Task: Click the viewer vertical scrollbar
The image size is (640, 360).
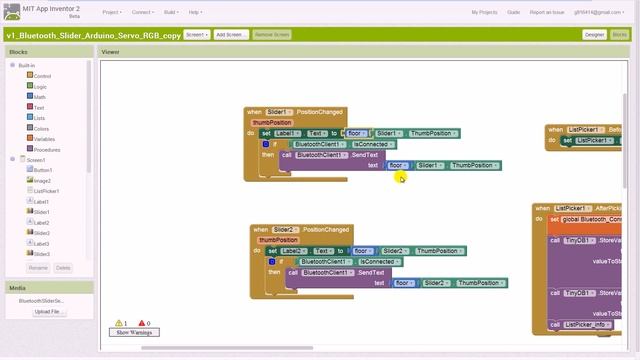Action: tap(625, 141)
